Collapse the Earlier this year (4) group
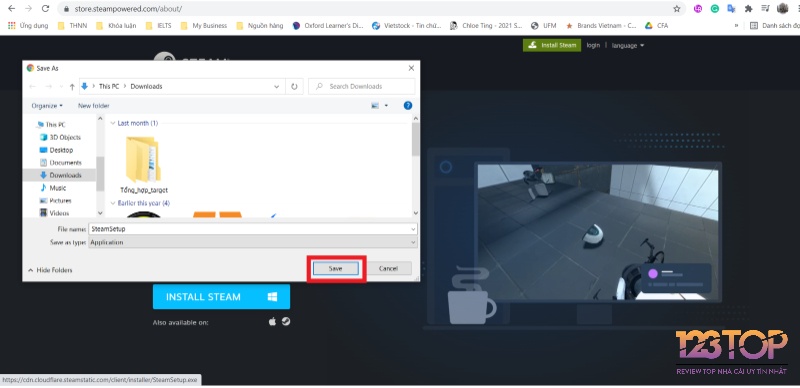Screen dimensions: 800x388 pyautogui.click(x=113, y=203)
